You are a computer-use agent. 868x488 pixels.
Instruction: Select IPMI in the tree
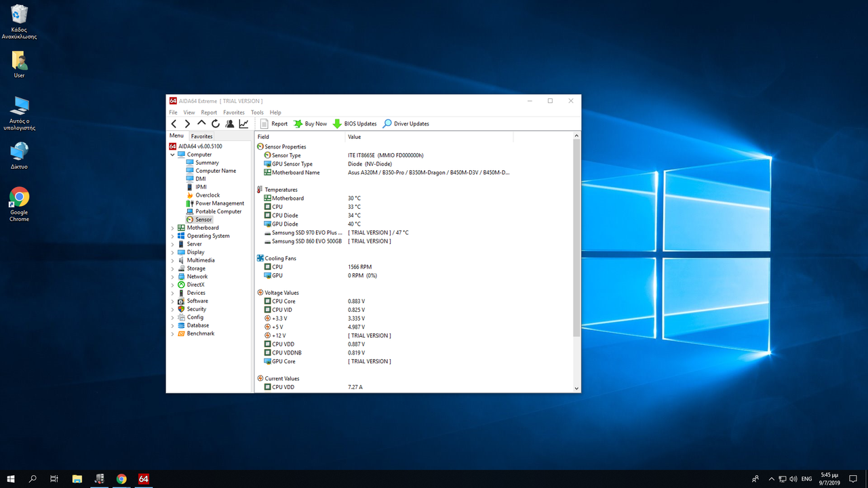pyautogui.click(x=201, y=187)
